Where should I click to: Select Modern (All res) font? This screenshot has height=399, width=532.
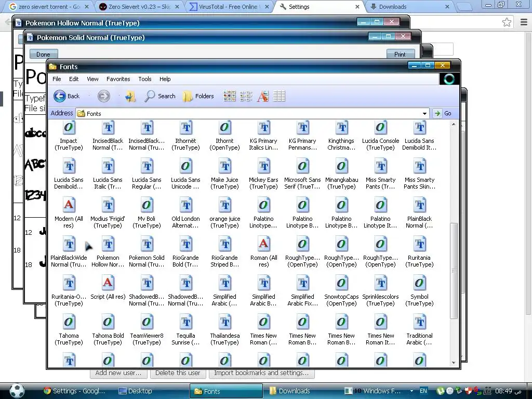[x=69, y=214]
